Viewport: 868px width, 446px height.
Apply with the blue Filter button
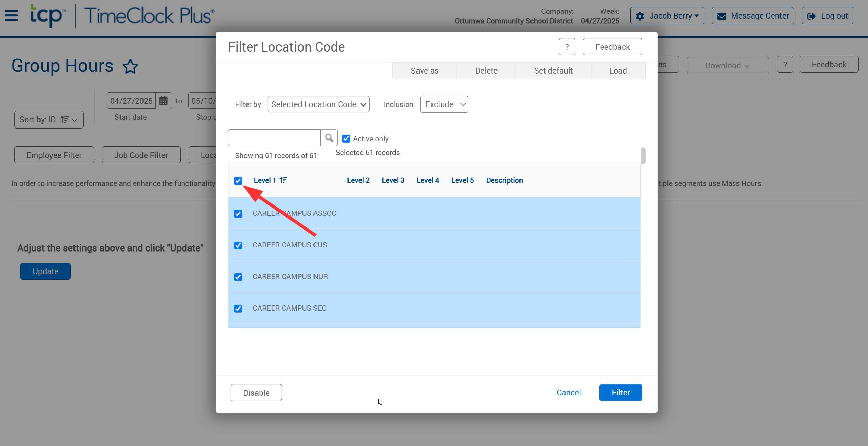click(620, 393)
